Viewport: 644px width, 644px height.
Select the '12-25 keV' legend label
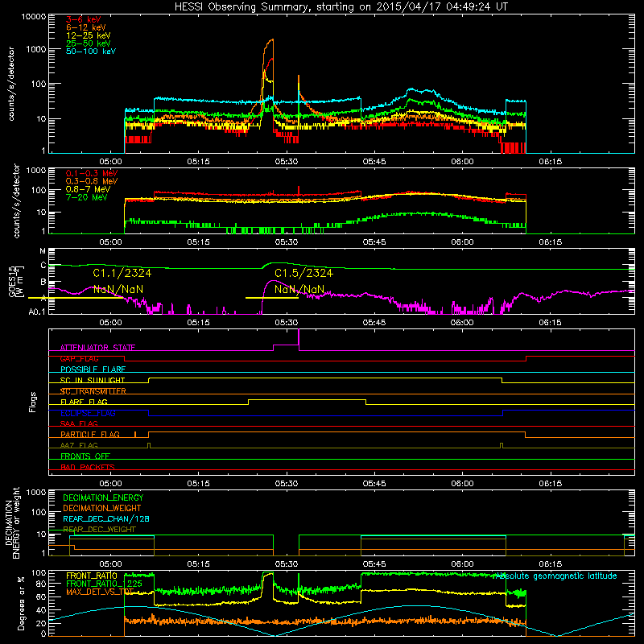pos(89,35)
